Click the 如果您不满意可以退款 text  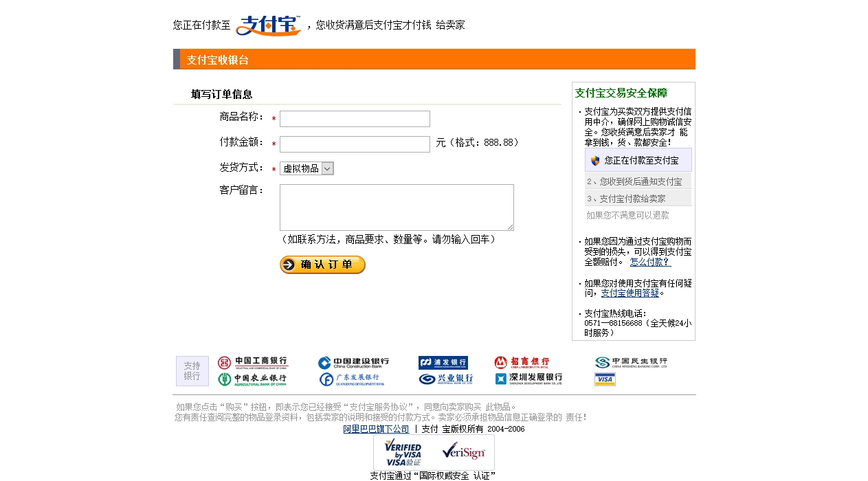[x=627, y=215]
